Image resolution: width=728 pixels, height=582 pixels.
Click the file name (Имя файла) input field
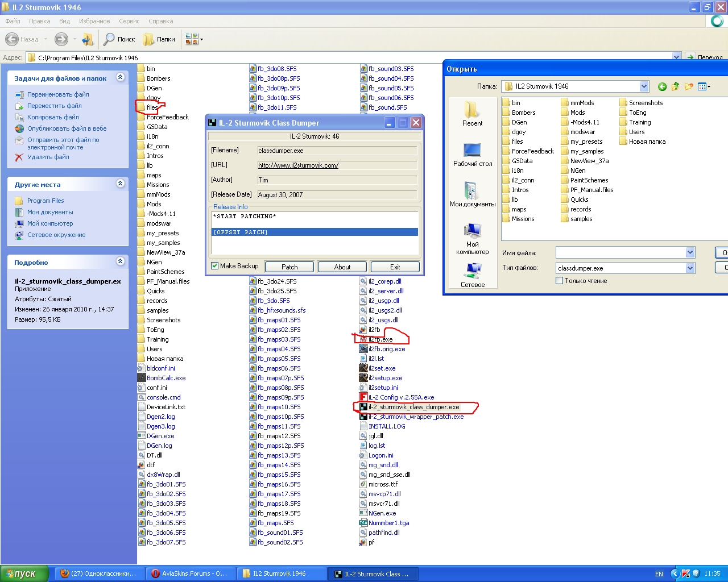point(620,252)
